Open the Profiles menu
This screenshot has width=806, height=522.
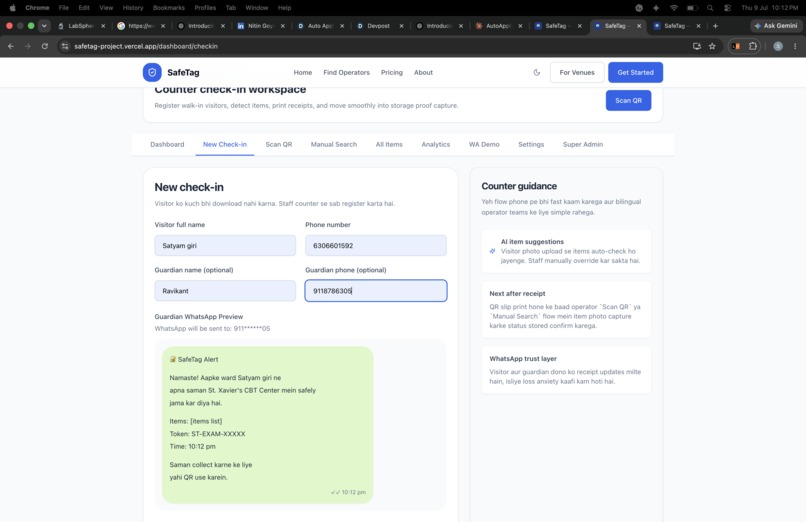coord(205,8)
